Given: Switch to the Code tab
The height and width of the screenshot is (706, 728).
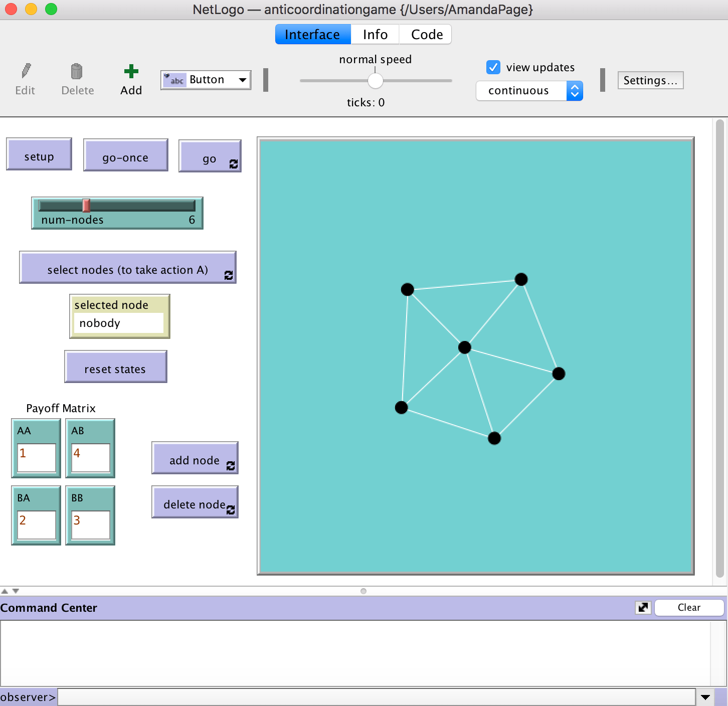Looking at the screenshot, I should click(427, 35).
